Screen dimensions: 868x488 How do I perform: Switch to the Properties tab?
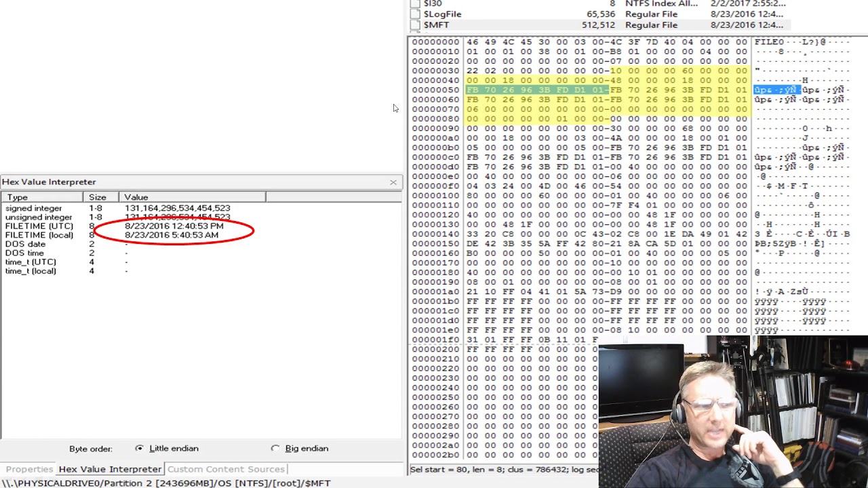click(29, 469)
